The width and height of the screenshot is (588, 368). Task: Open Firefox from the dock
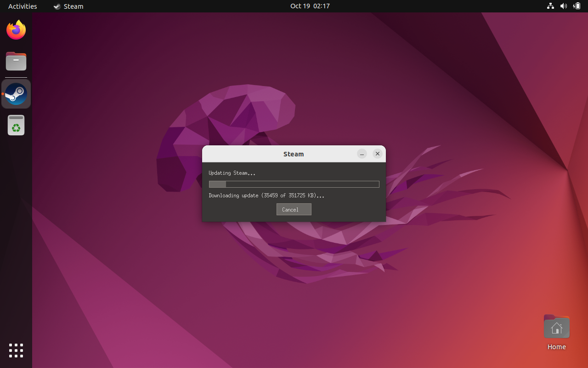coord(16,30)
